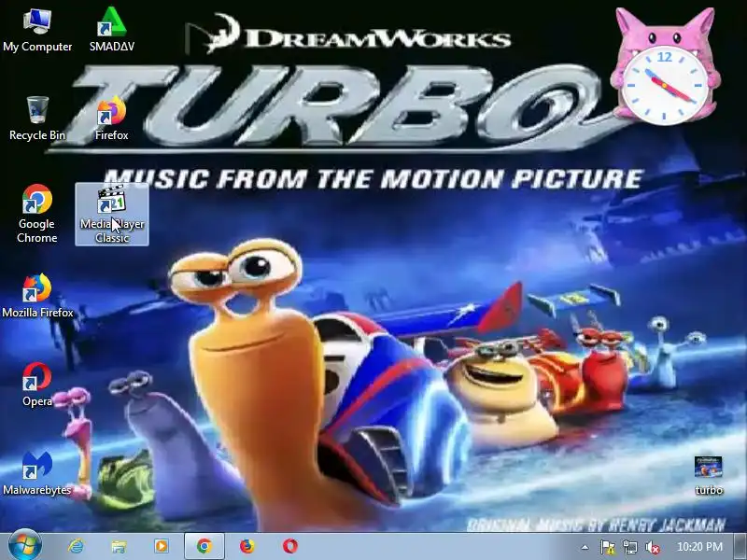
Task: Open Firefox from the taskbar
Action: 247,546
